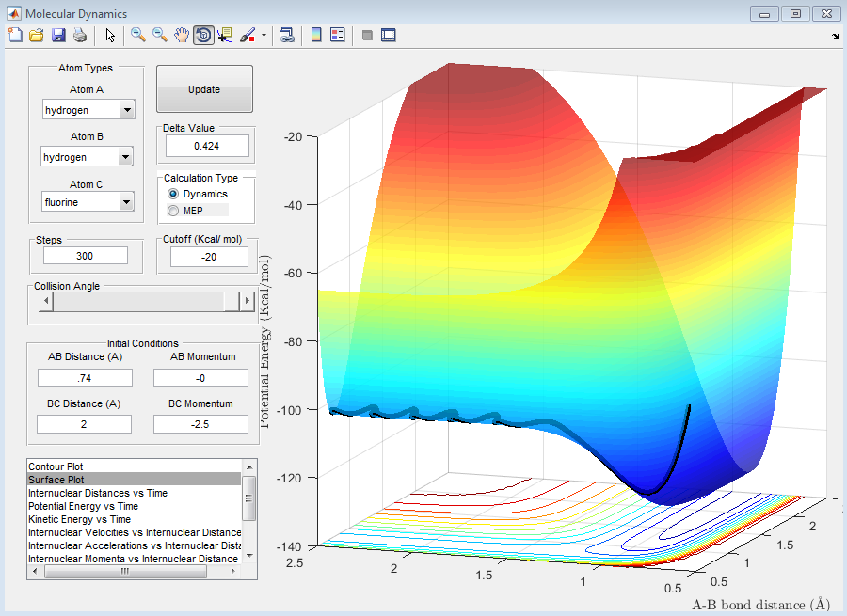The height and width of the screenshot is (616, 847).
Task: Open a file with the folder icon
Action: (36, 35)
